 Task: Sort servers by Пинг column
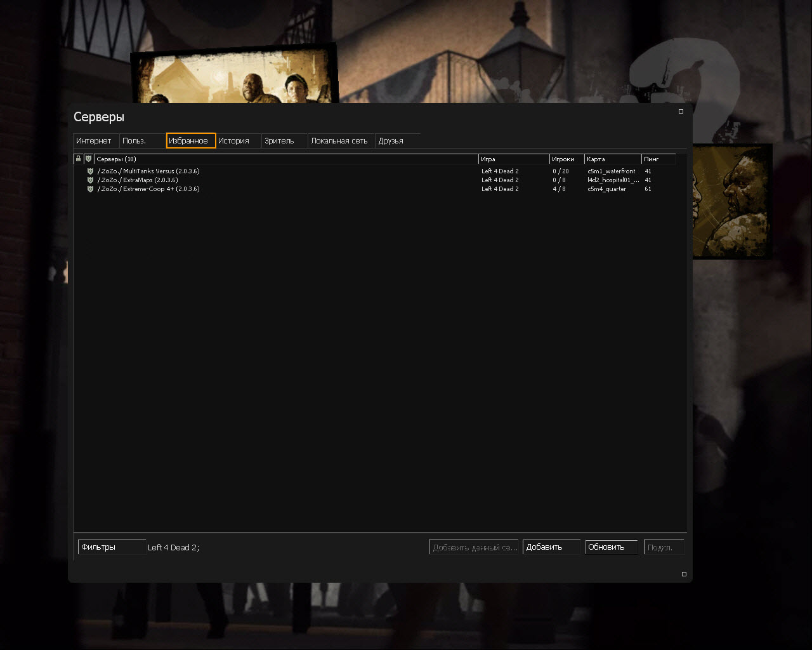657,159
